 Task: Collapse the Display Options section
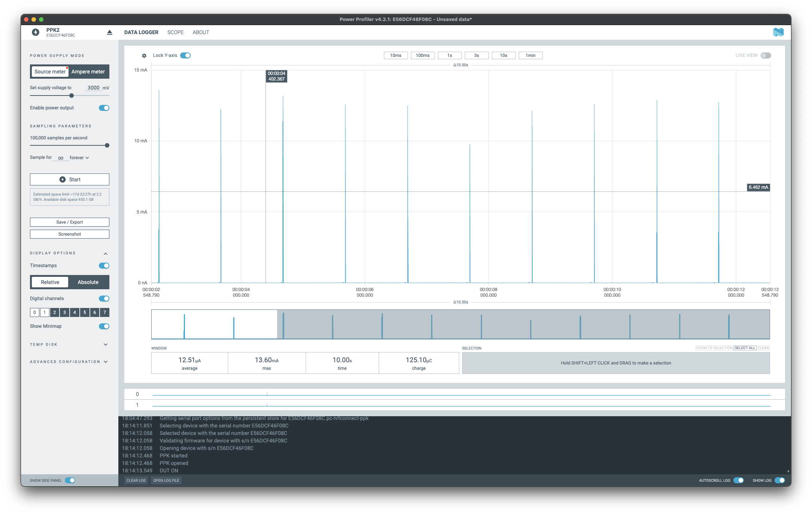point(106,254)
